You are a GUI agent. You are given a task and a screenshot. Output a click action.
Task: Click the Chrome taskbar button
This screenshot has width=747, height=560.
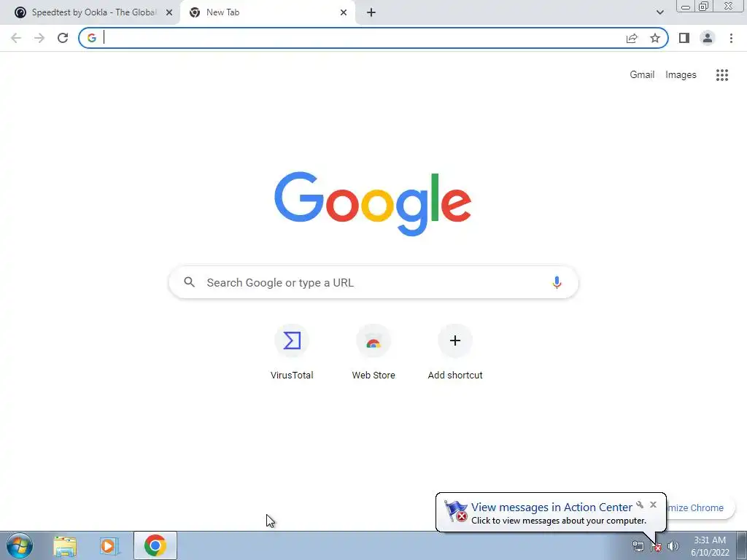point(155,545)
